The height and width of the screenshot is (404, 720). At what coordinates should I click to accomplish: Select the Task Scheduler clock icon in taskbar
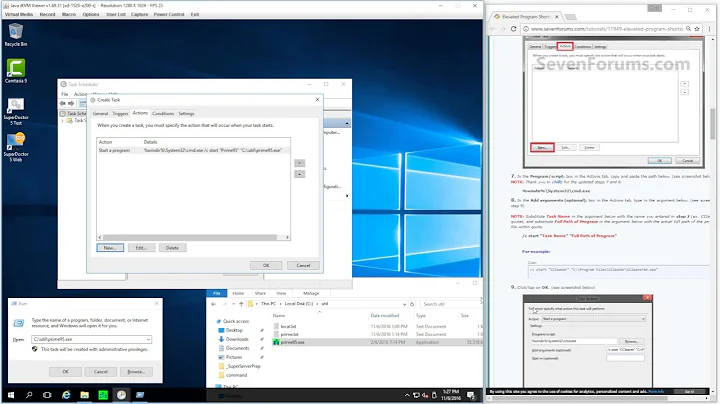[x=121, y=395]
